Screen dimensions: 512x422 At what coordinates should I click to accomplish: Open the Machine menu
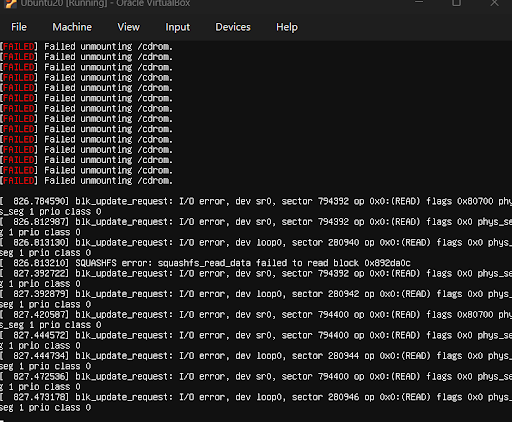[x=72, y=27]
